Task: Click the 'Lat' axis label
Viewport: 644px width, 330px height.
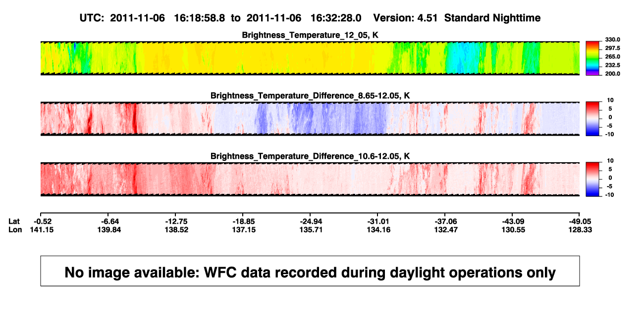Action: pyautogui.click(x=14, y=221)
